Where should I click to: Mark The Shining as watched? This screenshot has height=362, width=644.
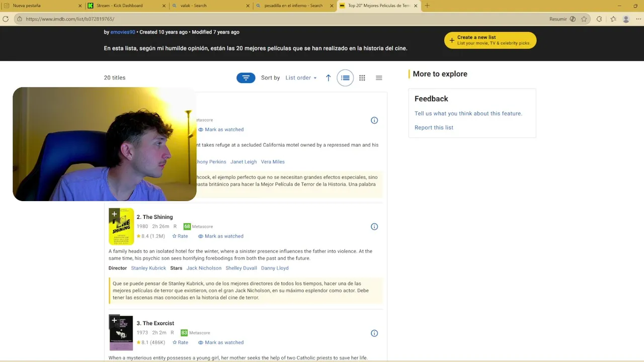[x=221, y=236]
